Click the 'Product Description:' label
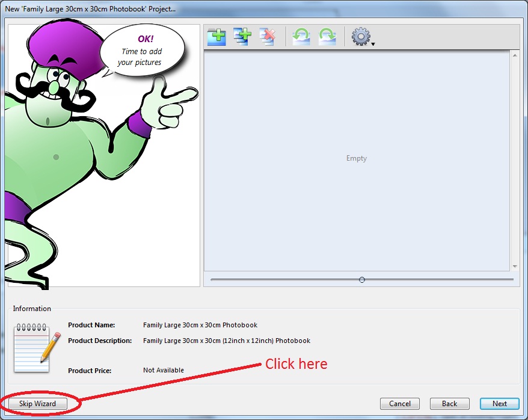528x420 pixels. pyautogui.click(x=100, y=341)
